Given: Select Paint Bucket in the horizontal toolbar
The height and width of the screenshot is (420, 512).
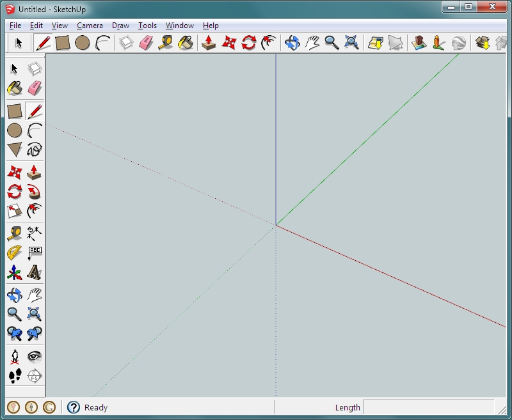Looking at the screenshot, I should point(186,43).
